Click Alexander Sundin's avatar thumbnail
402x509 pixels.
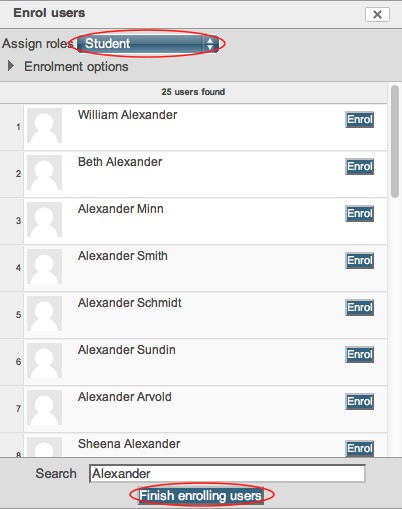click(44, 360)
